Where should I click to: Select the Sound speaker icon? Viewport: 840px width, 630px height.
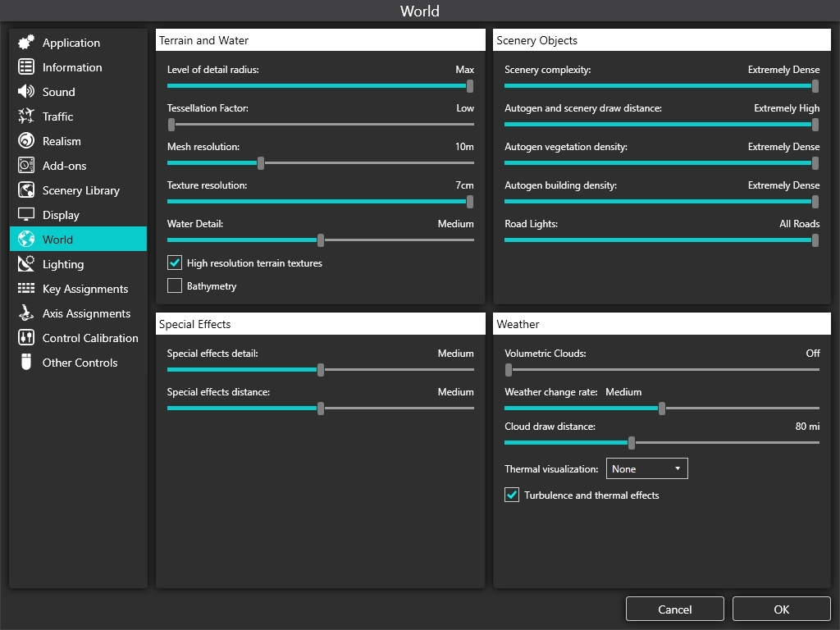click(x=26, y=92)
